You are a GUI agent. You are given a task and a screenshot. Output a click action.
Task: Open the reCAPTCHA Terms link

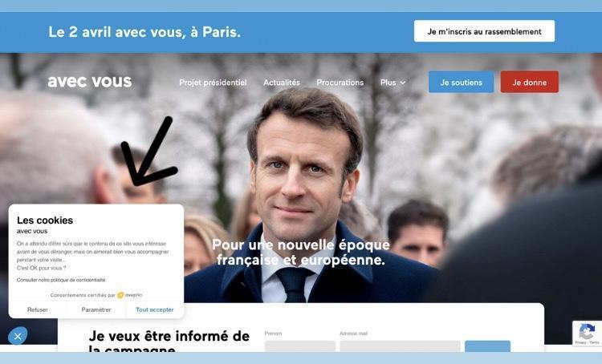[x=594, y=342]
